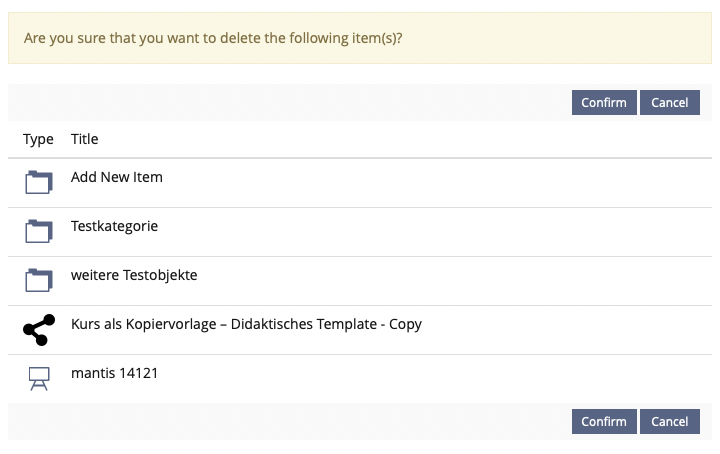Click the delete confirmation warning message
This screenshot has width=720, height=454.
220,39
